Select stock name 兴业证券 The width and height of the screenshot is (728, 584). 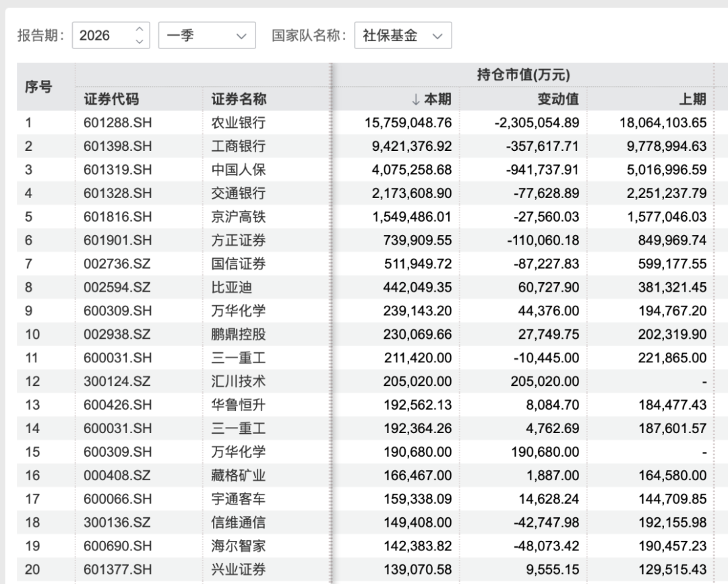coord(239,569)
